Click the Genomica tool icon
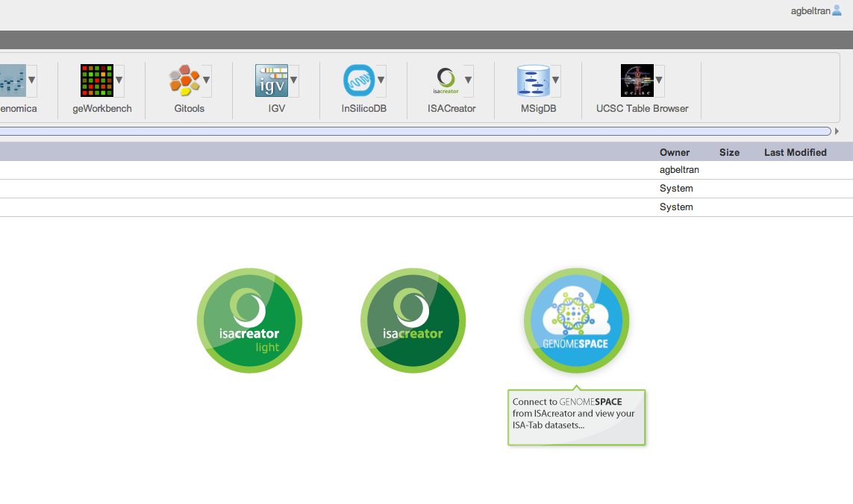The image size is (853, 504). point(13,81)
